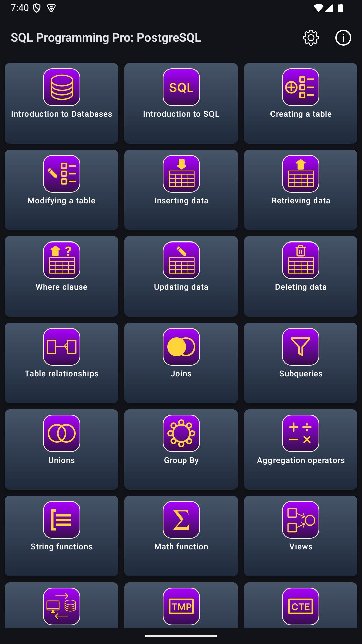Open the Creating a table icon
362x644 pixels.
click(301, 87)
